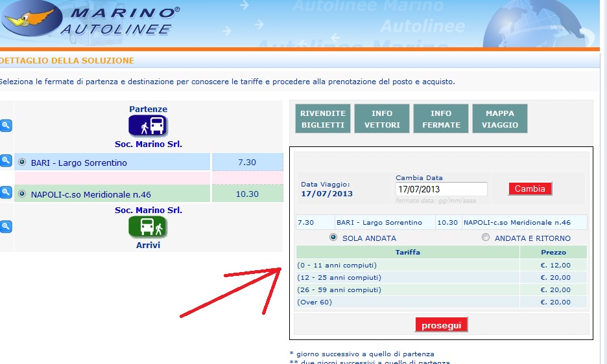Click the (0 - 11 anni compiuti) fare row

[442, 266]
